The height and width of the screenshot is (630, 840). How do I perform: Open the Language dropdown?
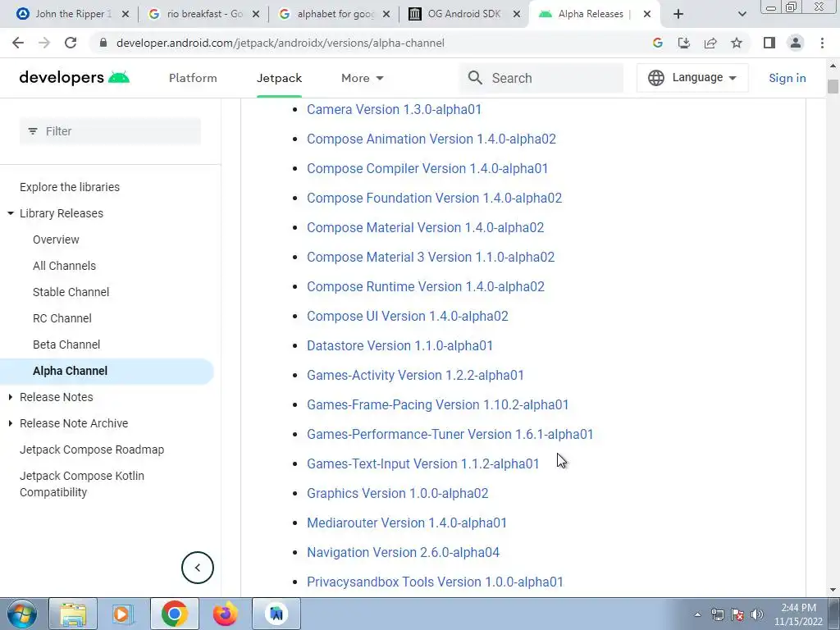click(x=692, y=78)
